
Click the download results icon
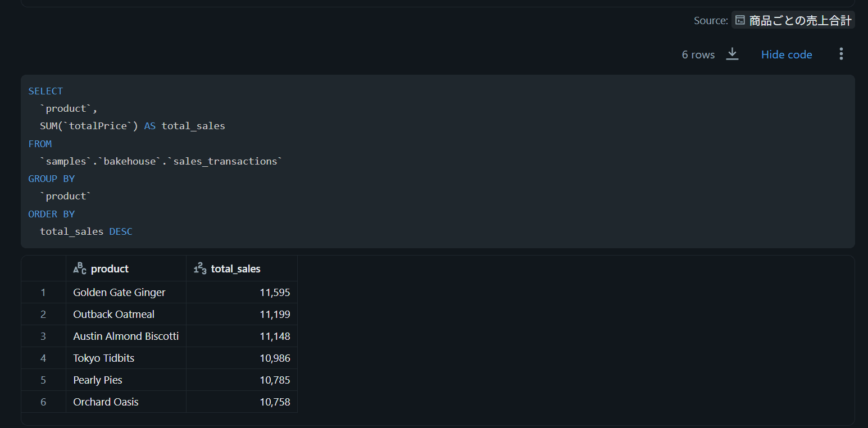(732, 54)
